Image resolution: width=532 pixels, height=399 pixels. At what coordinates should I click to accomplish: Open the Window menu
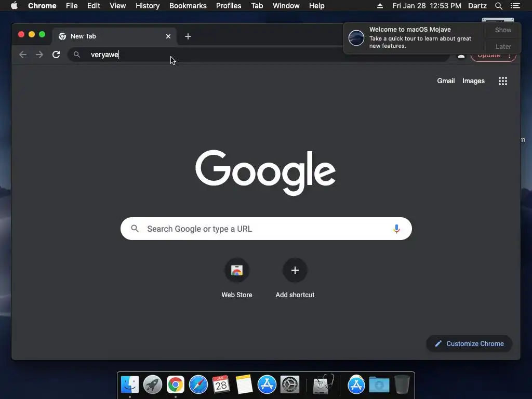click(x=286, y=6)
